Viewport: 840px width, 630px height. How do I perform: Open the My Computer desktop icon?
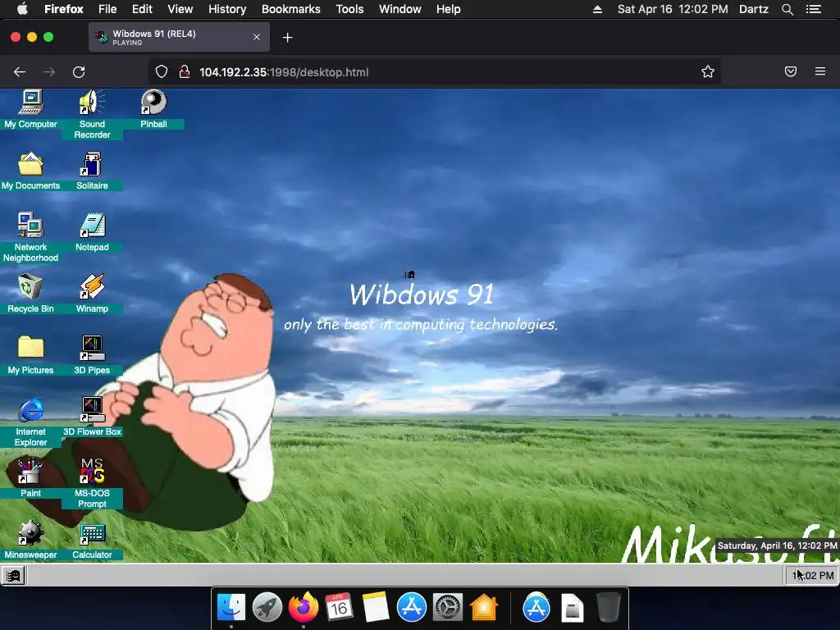pos(30,109)
